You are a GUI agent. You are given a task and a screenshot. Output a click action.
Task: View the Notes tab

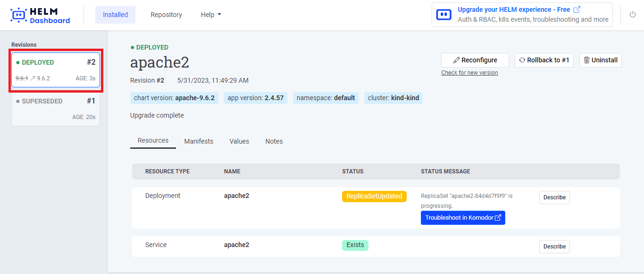274,141
